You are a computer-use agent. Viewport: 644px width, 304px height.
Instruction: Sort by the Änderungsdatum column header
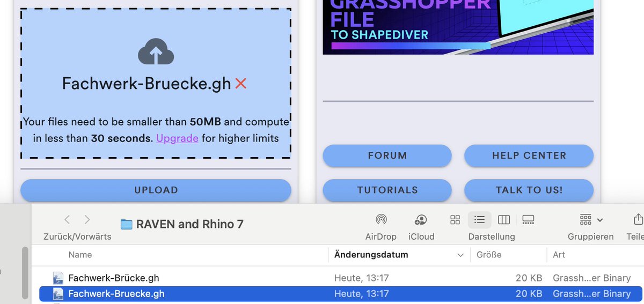click(371, 255)
